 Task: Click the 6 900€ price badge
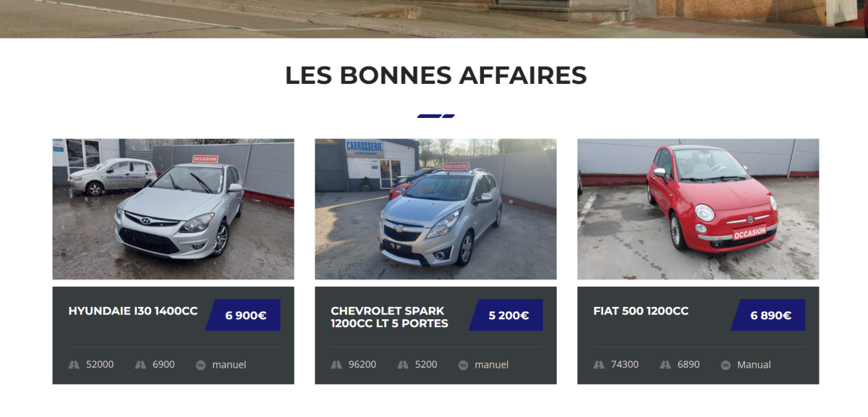point(243,316)
